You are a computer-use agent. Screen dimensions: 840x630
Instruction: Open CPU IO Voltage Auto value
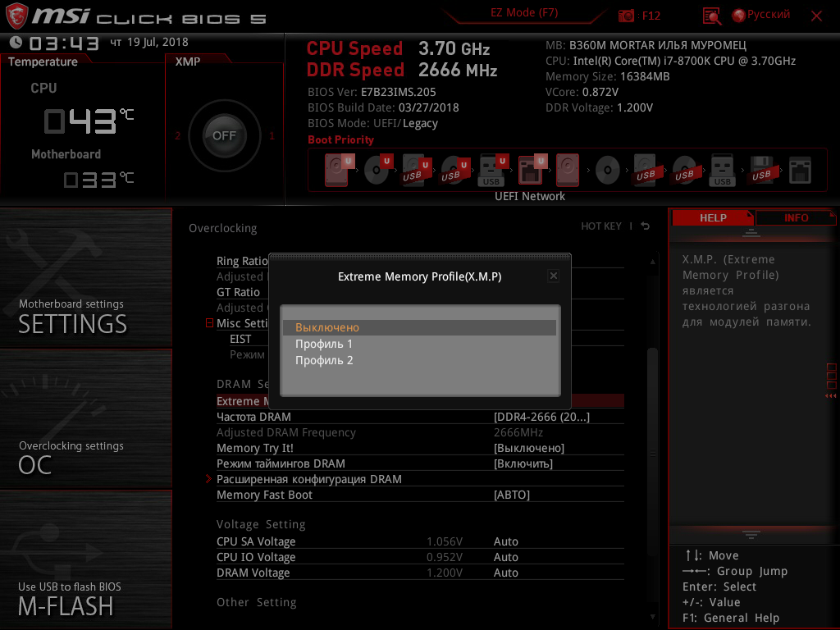[x=505, y=557]
